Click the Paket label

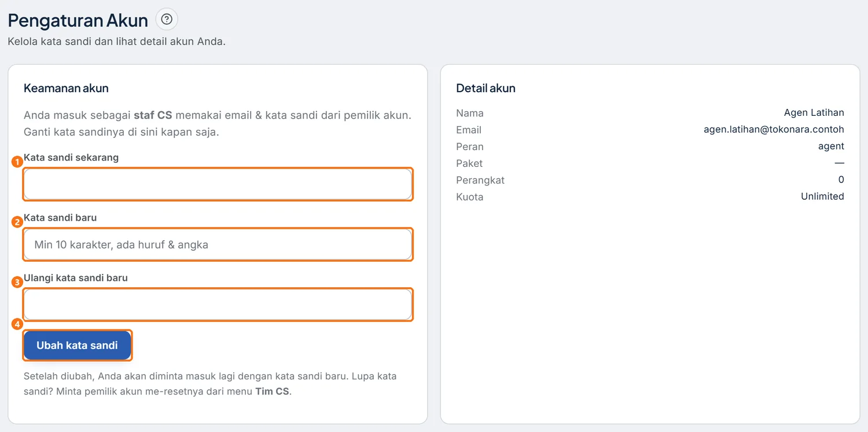tap(469, 163)
